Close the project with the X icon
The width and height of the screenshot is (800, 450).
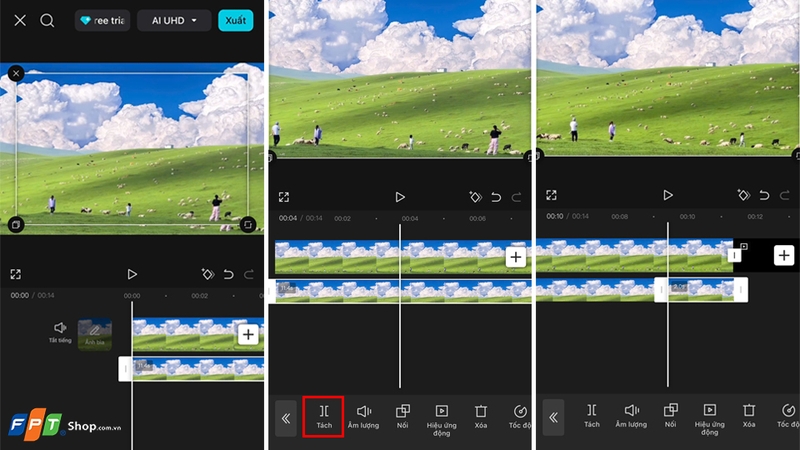pos(20,20)
